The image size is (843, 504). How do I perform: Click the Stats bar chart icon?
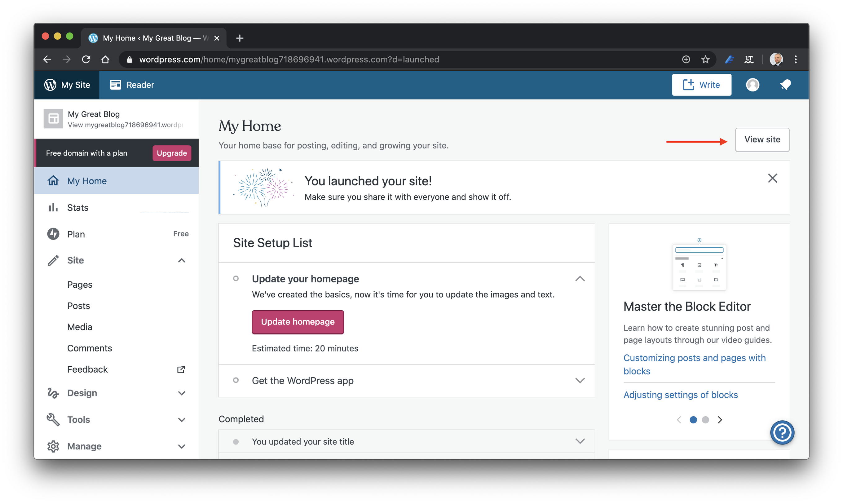(53, 207)
